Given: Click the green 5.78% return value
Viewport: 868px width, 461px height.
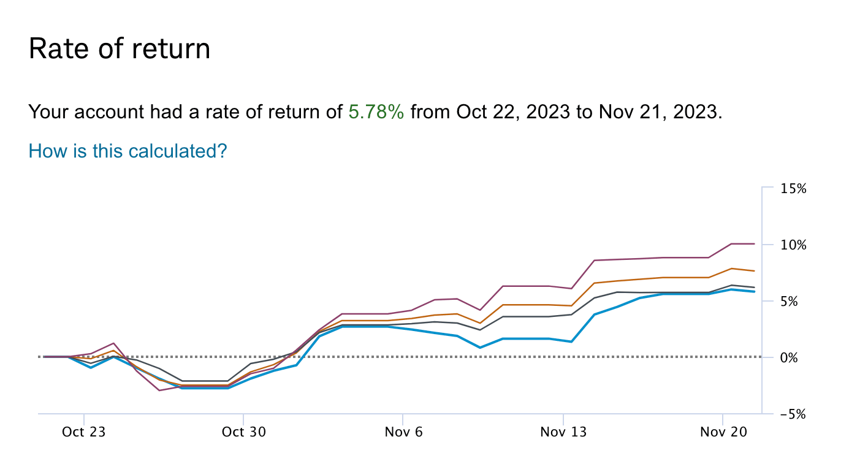Looking at the screenshot, I should click(376, 112).
